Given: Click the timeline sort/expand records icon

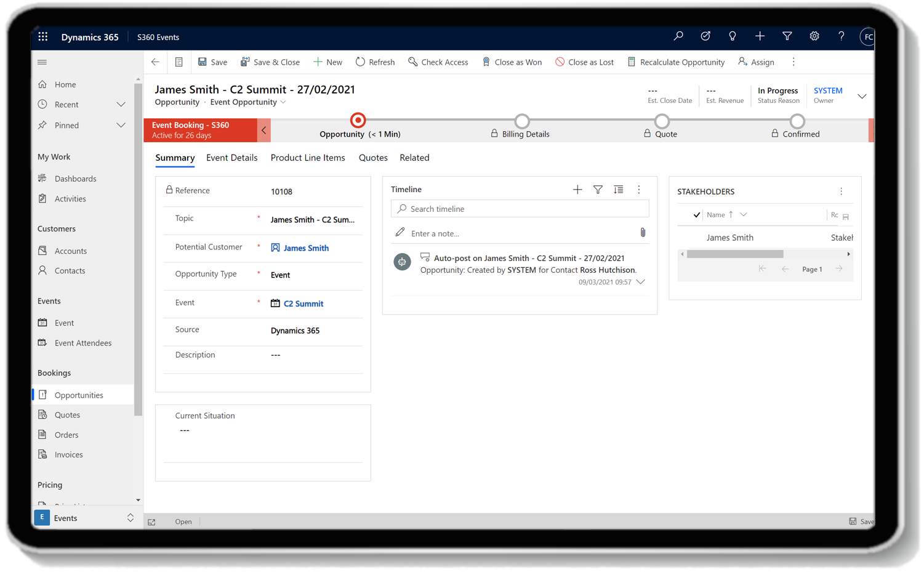Looking at the screenshot, I should (618, 190).
